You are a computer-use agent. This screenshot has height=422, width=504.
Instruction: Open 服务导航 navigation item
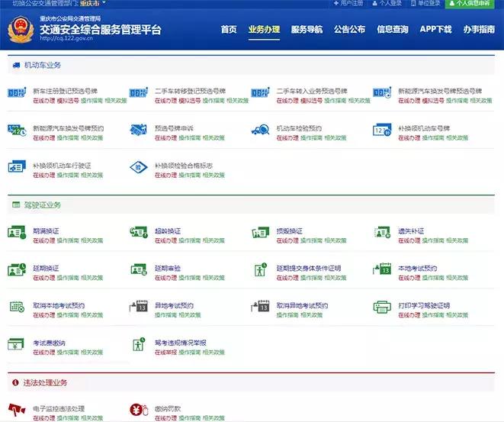click(307, 29)
